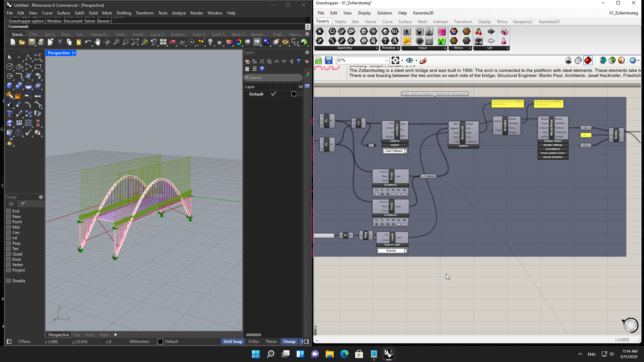The width and height of the screenshot is (644, 362).
Task: Launch Grasshopper from the Rhino toolbar icon
Action: click(304, 42)
